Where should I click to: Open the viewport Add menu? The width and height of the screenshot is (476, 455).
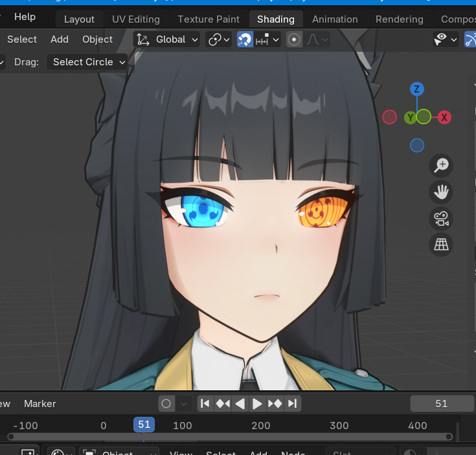[x=60, y=39]
